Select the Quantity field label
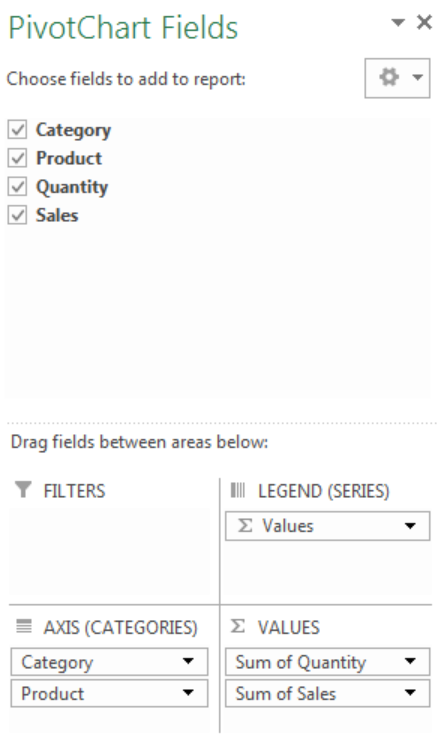The width and height of the screenshot is (445, 738). click(x=72, y=187)
